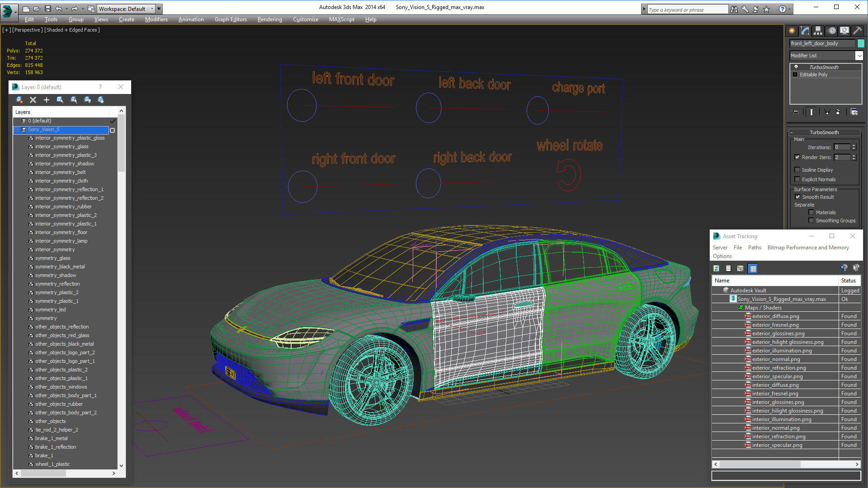Collapse the Sony_Vision_S layer tree

pos(17,130)
